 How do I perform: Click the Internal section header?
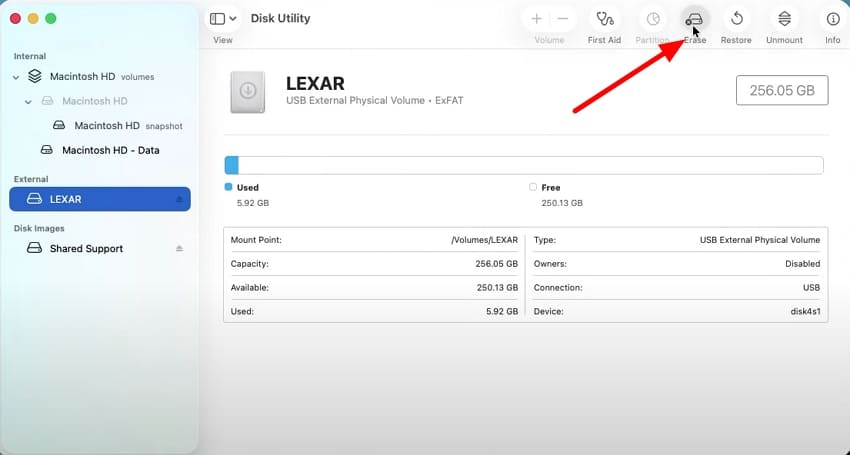click(x=30, y=56)
